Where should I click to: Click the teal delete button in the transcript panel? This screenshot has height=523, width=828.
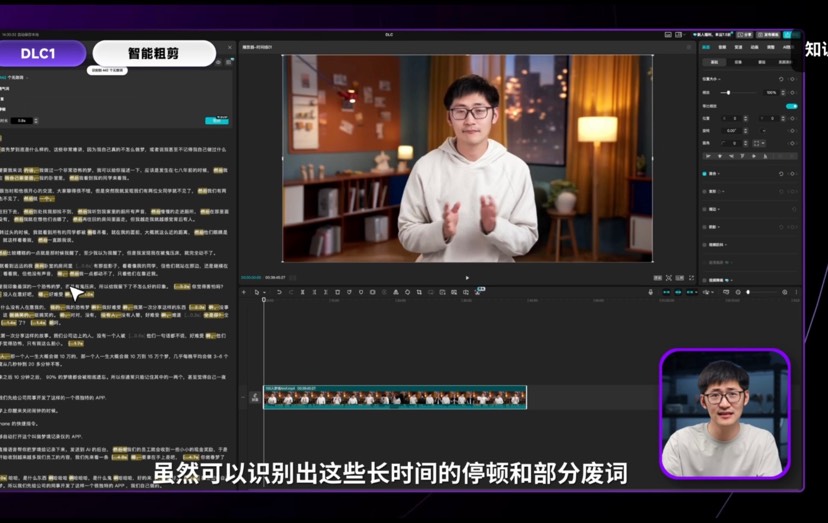coord(217,121)
